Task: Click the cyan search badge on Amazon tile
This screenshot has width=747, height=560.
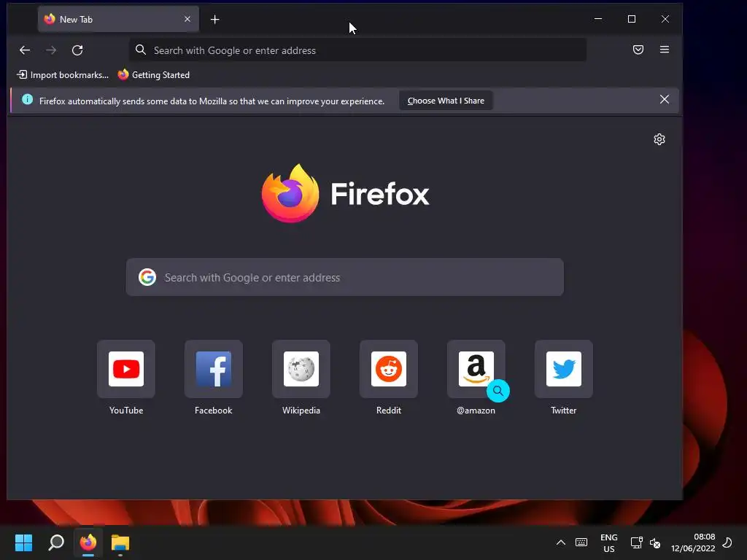Action: [498, 391]
